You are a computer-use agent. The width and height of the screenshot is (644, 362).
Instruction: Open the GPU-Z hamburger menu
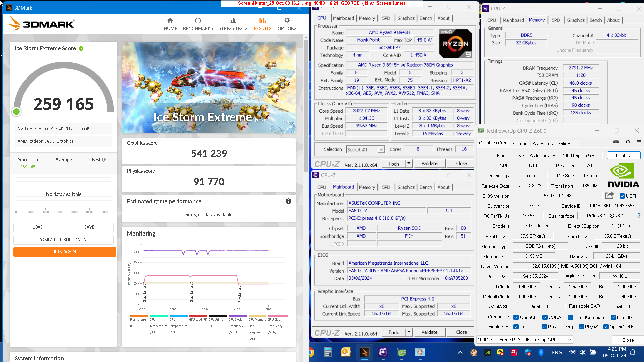[639, 142]
